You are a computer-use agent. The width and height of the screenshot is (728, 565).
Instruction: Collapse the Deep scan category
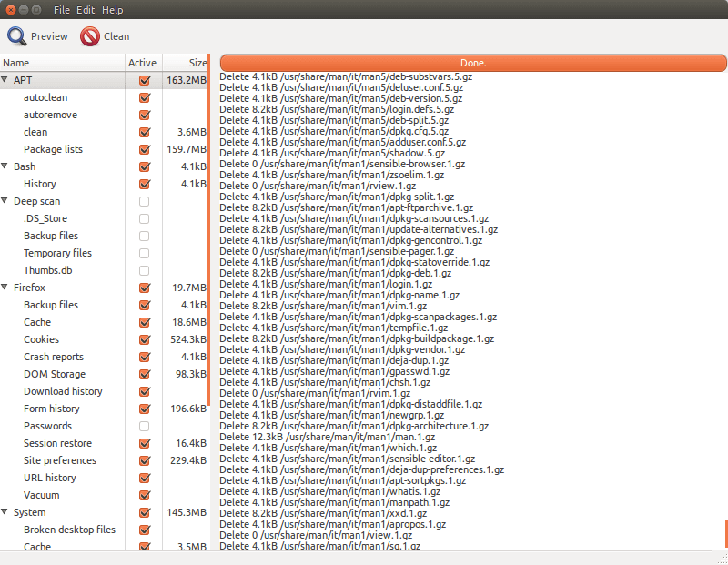click(5, 201)
